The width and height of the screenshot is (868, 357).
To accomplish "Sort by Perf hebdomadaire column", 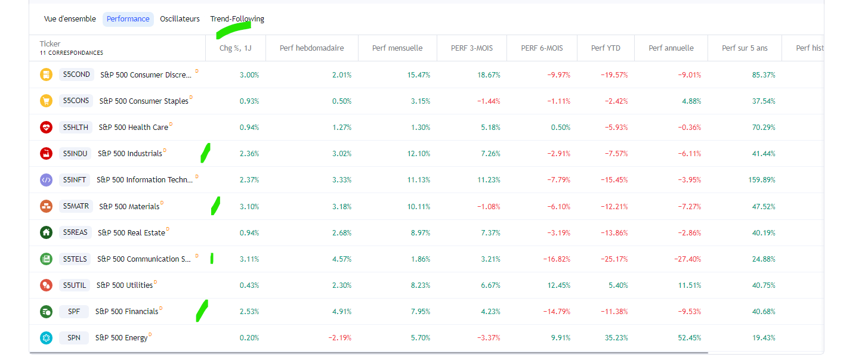I will point(311,48).
